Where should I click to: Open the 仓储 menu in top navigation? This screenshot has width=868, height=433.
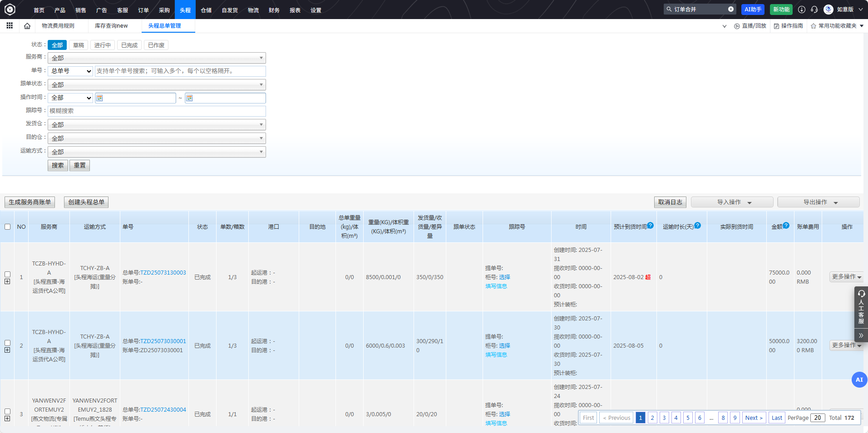point(206,10)
